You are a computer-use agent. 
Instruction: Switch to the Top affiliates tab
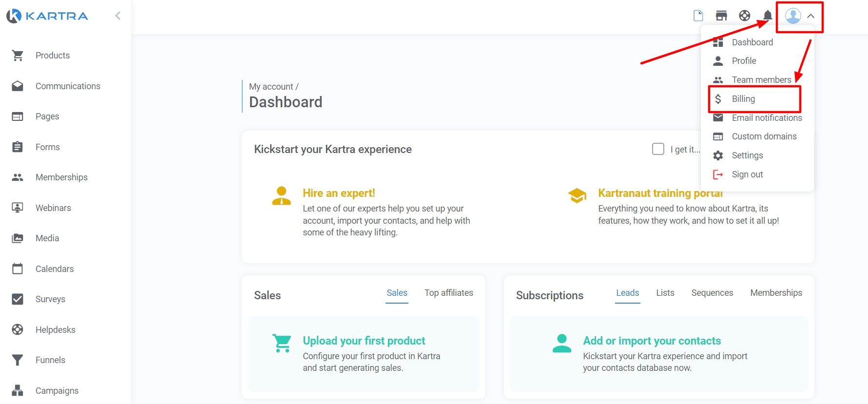(449, 293)
